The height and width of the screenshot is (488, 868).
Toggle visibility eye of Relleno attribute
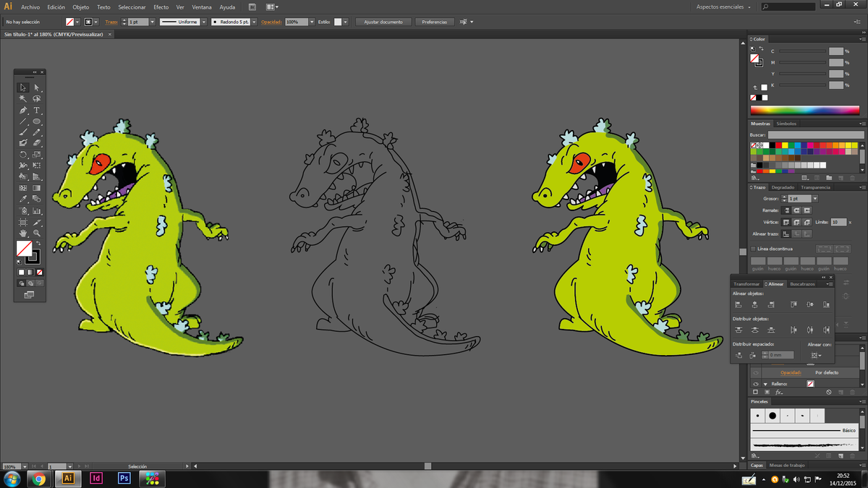coord(755,384)
